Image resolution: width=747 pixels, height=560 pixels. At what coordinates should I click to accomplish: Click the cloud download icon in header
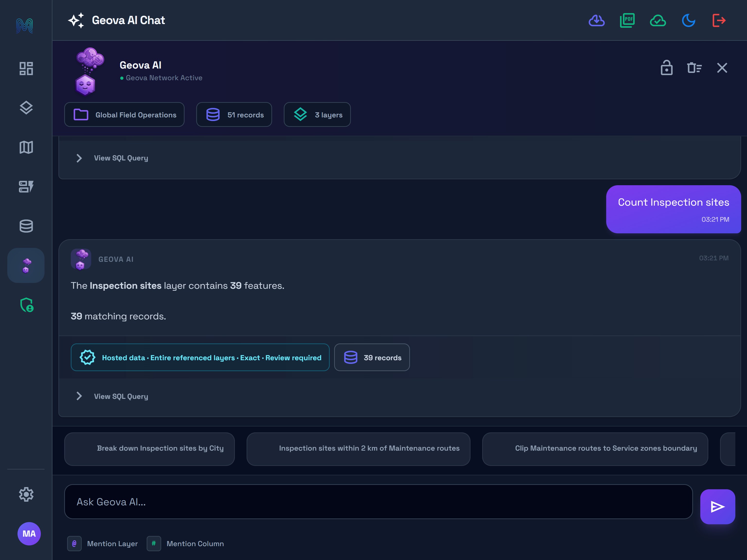coord(597,21)
